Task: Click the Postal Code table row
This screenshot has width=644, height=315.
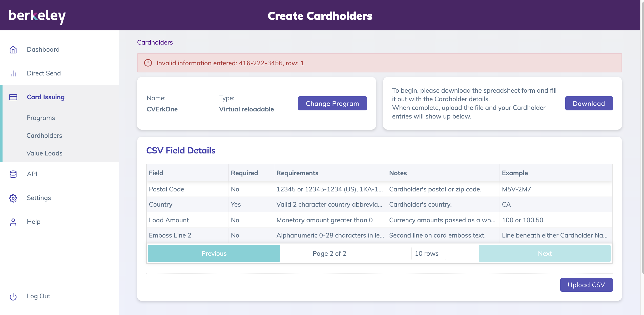Action: point(379,189)
